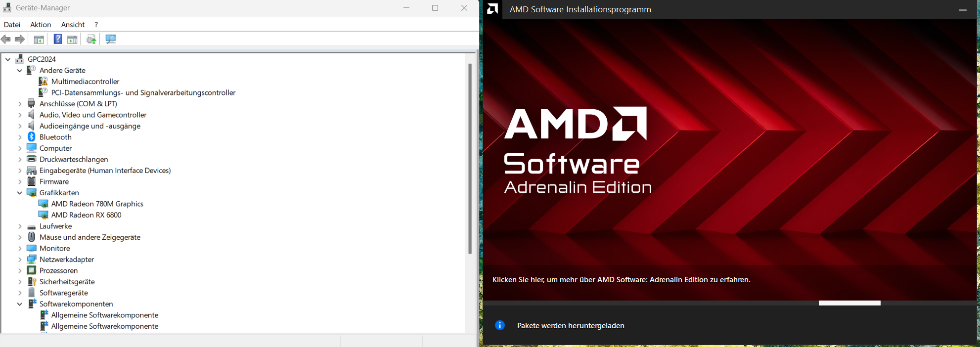Click the Forward arrow in Geräte-Manager toolbar
This screenshot has width=980, height=347.
20,39
